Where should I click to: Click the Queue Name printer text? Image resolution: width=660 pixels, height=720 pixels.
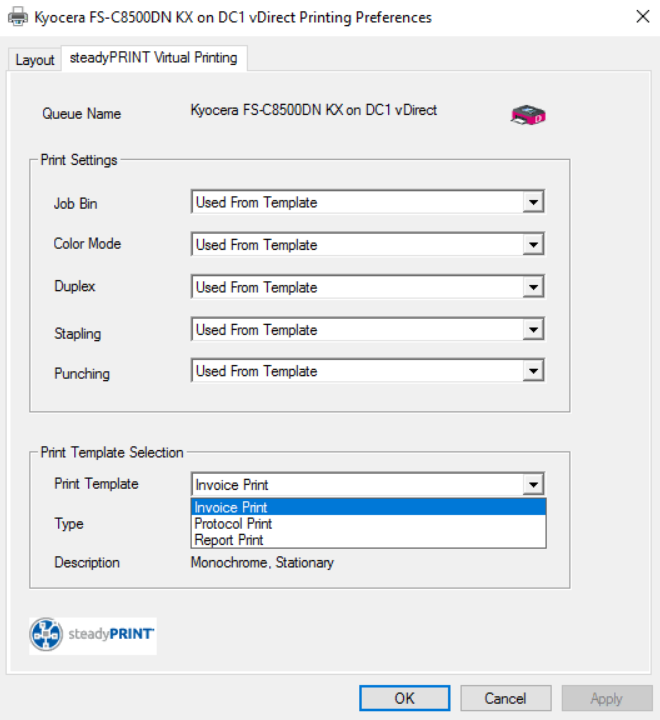coord(314,110)
